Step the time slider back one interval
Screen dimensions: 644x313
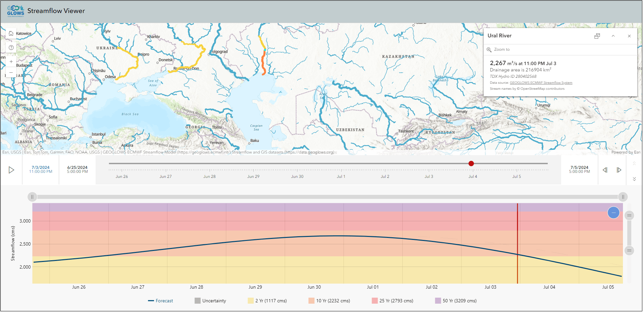coord(605,170)
